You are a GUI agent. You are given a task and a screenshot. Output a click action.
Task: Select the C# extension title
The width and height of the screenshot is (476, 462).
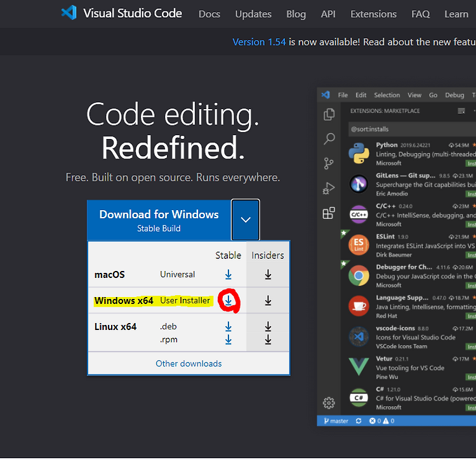[x=380, y=389]
